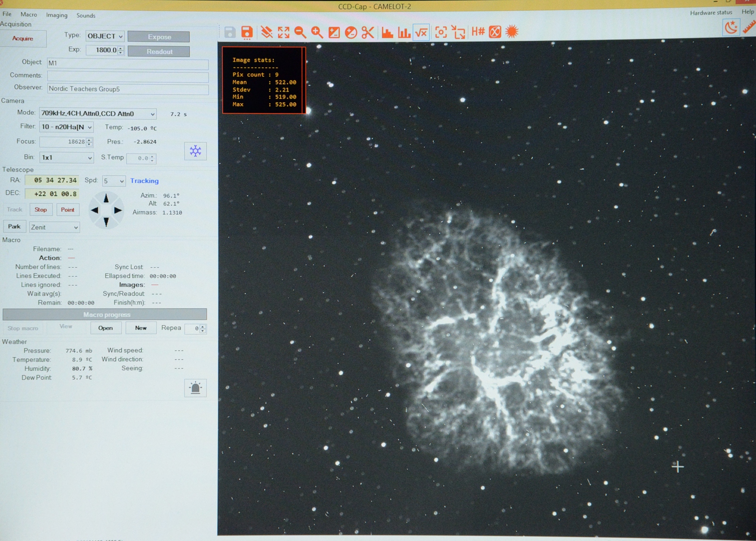Screen dimensions: 756x541
Task: Click the zoom out magnifier icon
Action: point(300,32)
